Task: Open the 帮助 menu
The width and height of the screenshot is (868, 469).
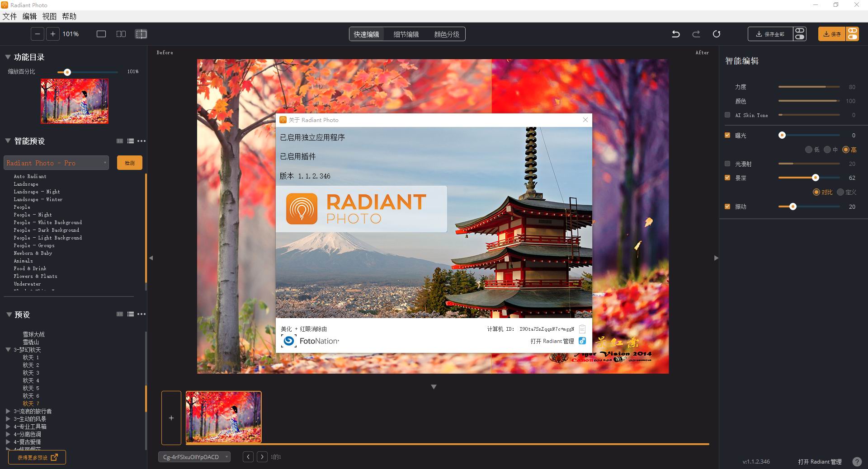Action: click(x=69, y=16)
